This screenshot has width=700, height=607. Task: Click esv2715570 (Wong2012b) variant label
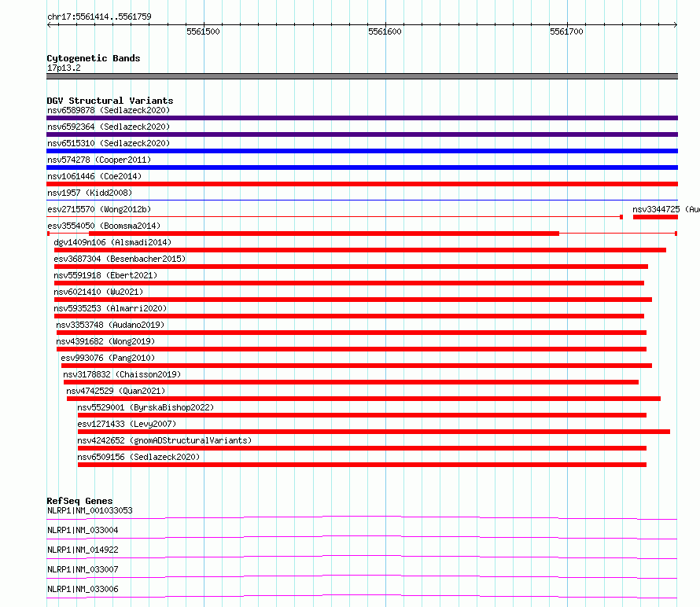tap(99, 209)
